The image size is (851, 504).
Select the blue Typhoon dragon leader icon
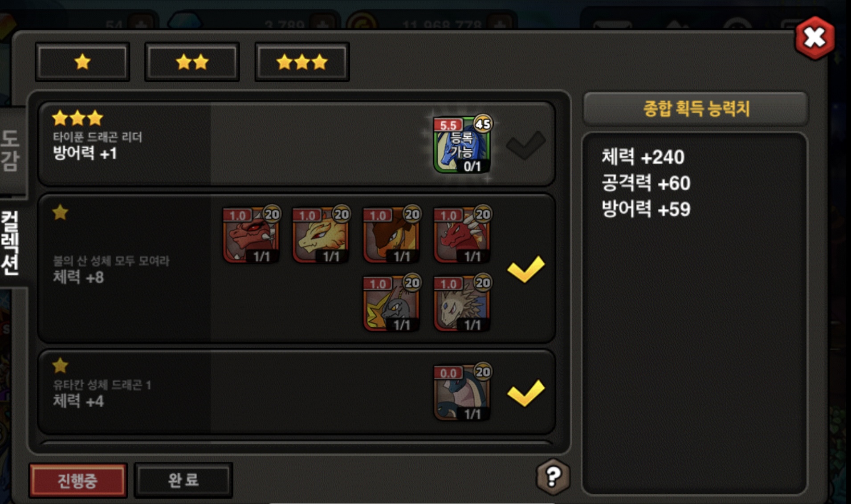(x=462, y=144)
